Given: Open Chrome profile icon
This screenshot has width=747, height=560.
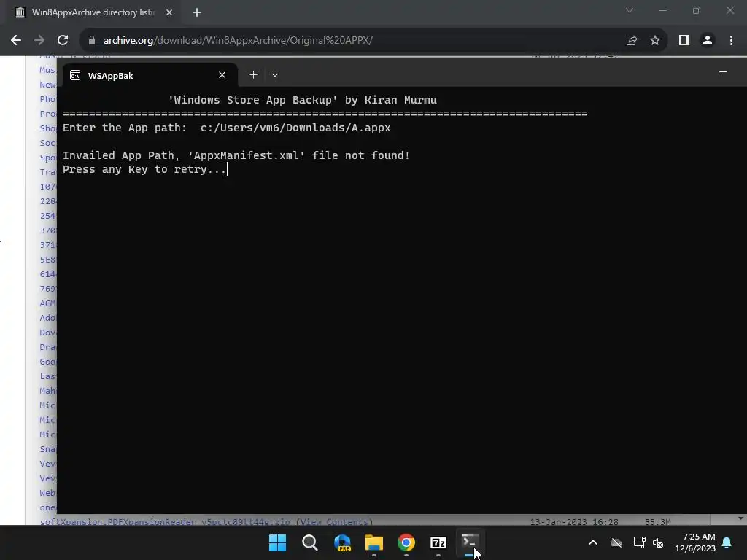Looking at the screenshot, I should coord(708,41).
